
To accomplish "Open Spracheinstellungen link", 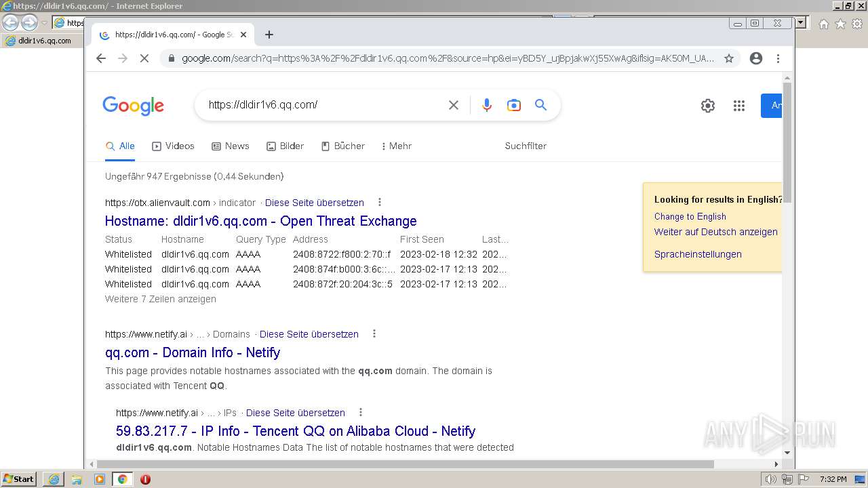I will click(698, 254).
